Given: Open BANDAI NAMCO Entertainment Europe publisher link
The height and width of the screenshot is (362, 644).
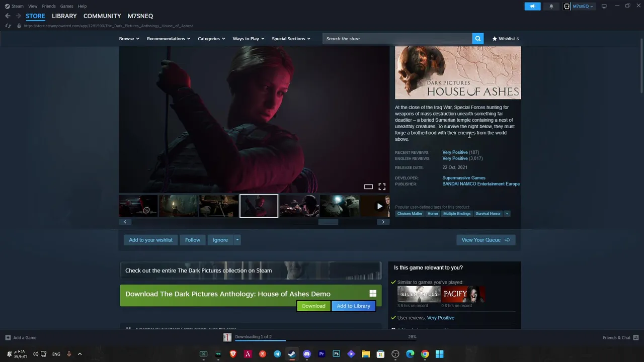Looking at the screenshot, I should pos(481,184).
